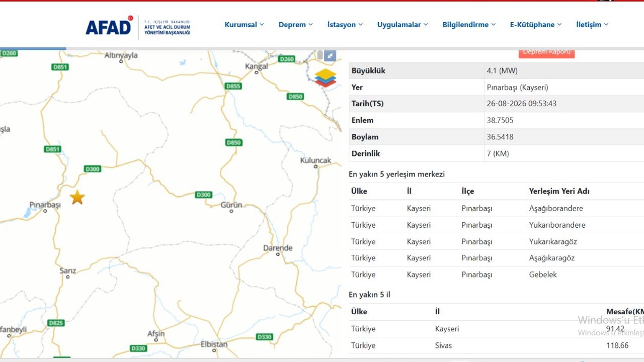
Task: Open the E-Kütüphane dropdown
Action: (x=536, y=25)
